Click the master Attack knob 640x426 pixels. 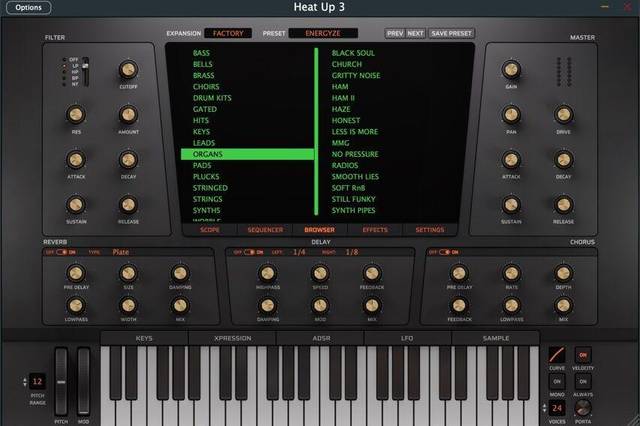(x=511, y=160)
